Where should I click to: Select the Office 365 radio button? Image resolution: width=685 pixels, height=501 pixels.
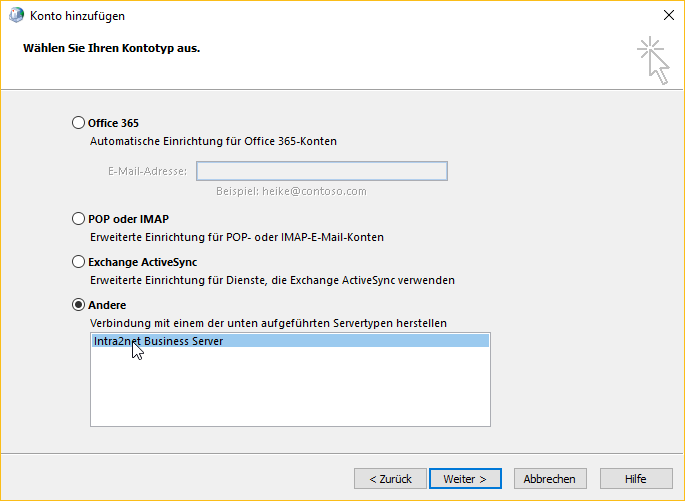[x=78, y=123]
